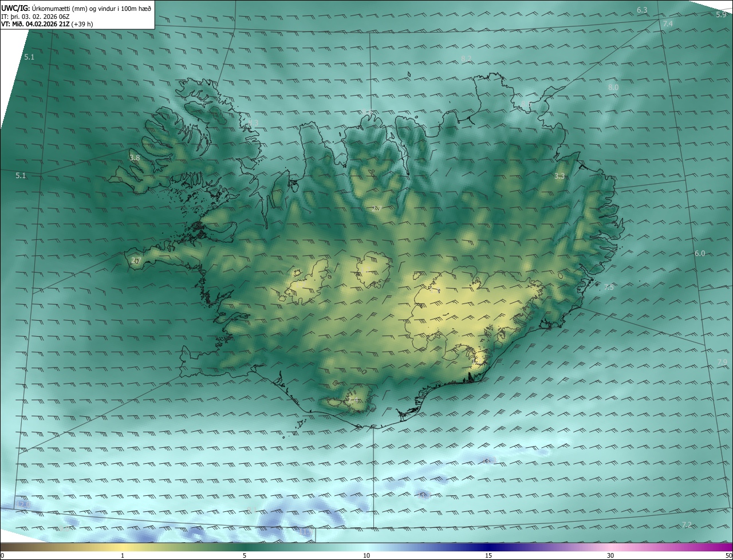Click the 3.8 value label over the Westfjords
Image resolution: width=733 pixels, height=560 pixels.
135,157
